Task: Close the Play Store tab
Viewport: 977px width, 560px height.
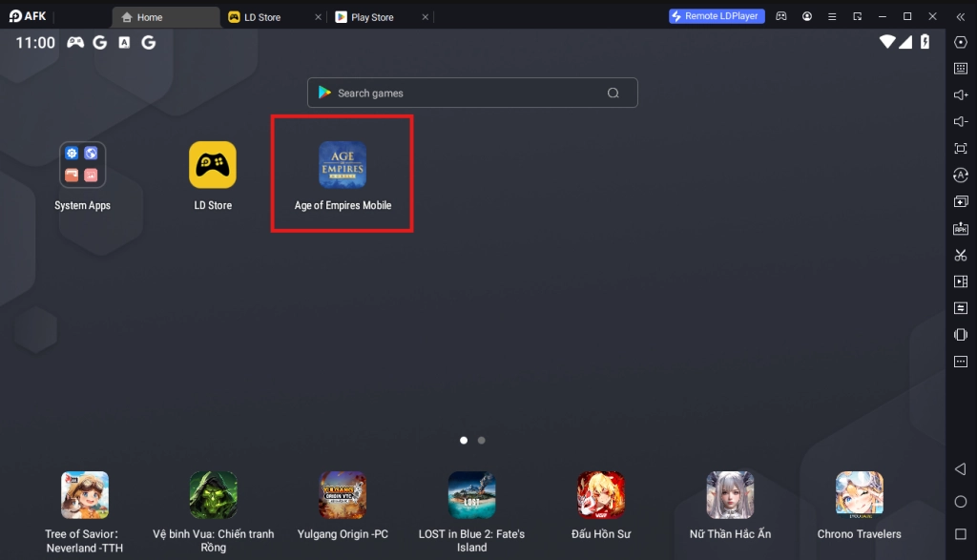Action: [425, 17]
